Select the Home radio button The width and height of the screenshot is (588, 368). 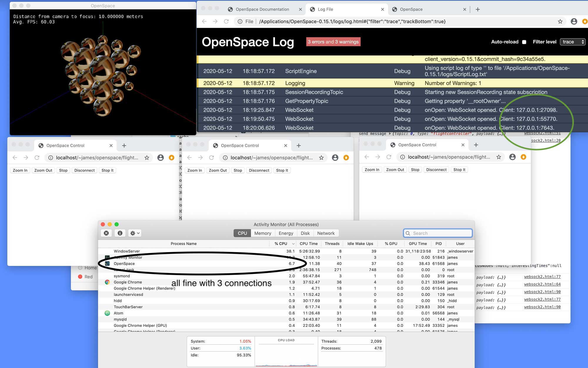point(80,268)
